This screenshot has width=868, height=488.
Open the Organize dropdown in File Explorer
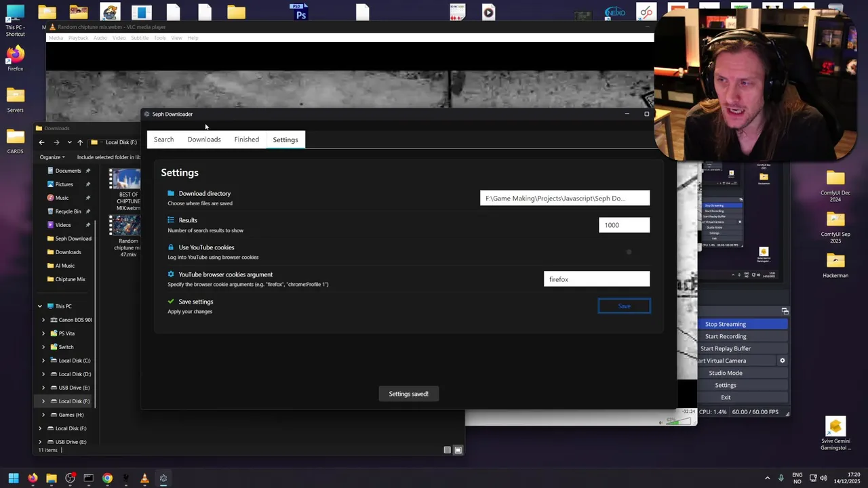pos(52,157)
